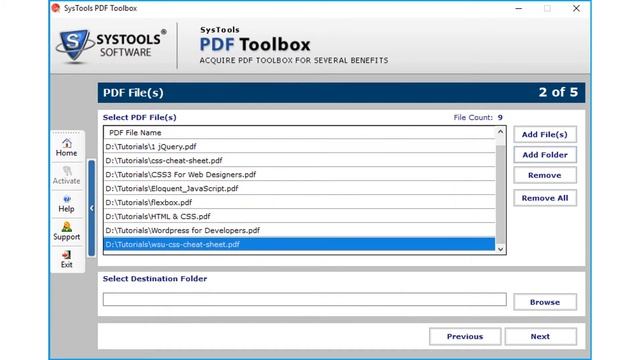Open the Support sidebar item
Screen dimensions: 640x360
67,231
